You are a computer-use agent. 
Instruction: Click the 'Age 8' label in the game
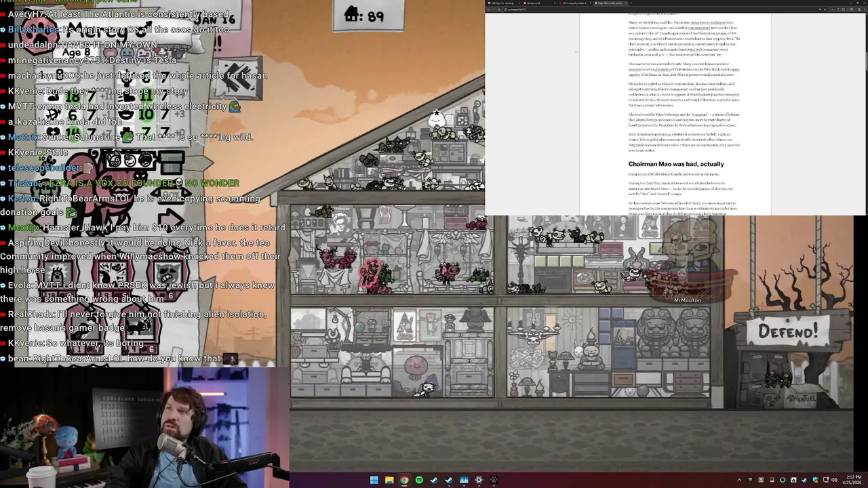tap(76, 53)
